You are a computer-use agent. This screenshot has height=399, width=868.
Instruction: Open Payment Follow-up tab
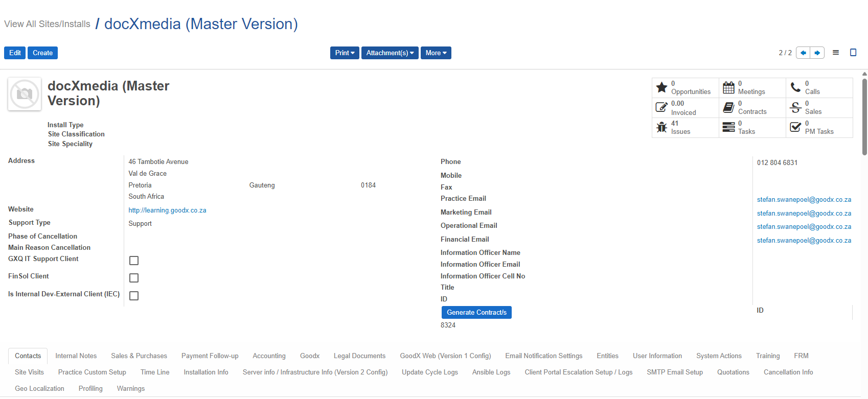coord(210,356)
